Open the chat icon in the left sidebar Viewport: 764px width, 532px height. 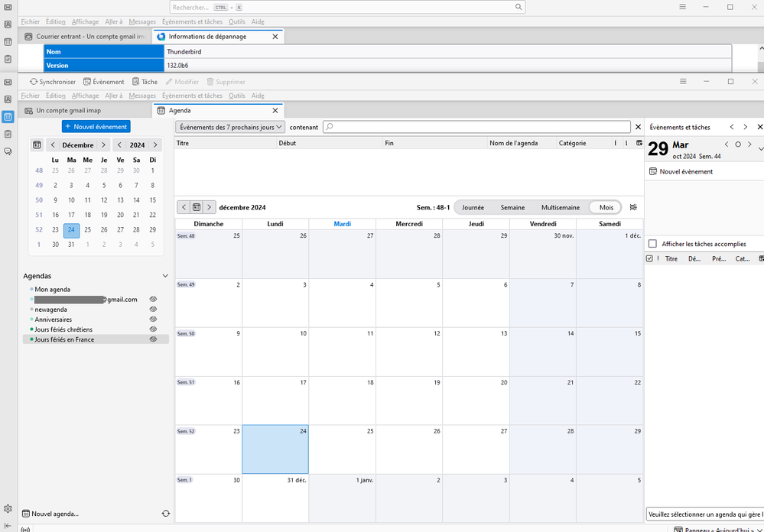[x=8, y=151]
